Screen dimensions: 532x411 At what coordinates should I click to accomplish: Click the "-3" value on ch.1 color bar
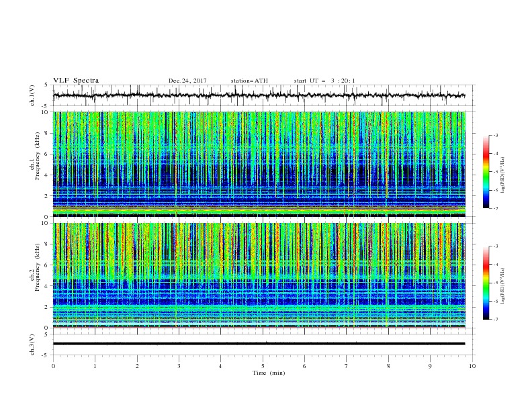pos(496,135)
